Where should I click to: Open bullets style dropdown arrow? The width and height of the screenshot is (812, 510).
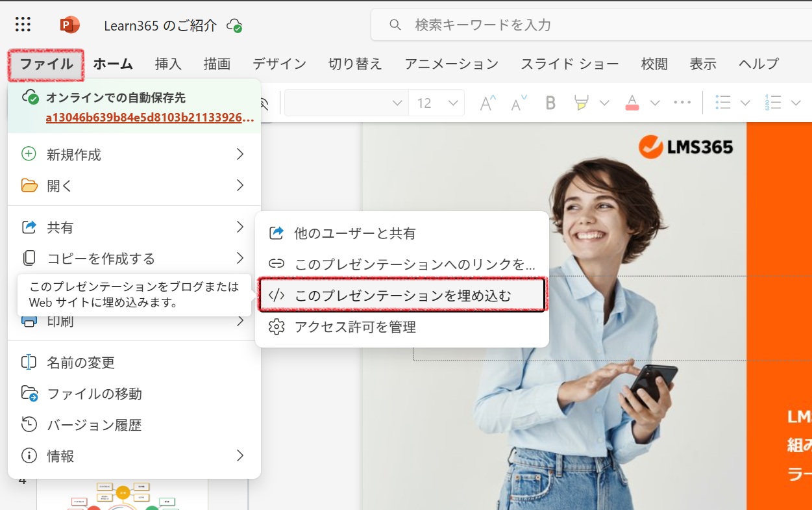coord(745,103)
